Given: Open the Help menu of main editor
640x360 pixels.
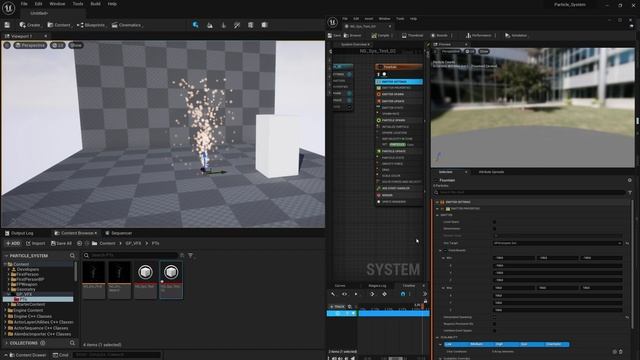Looking at the screenshot, I should click(x=112, y=4).
